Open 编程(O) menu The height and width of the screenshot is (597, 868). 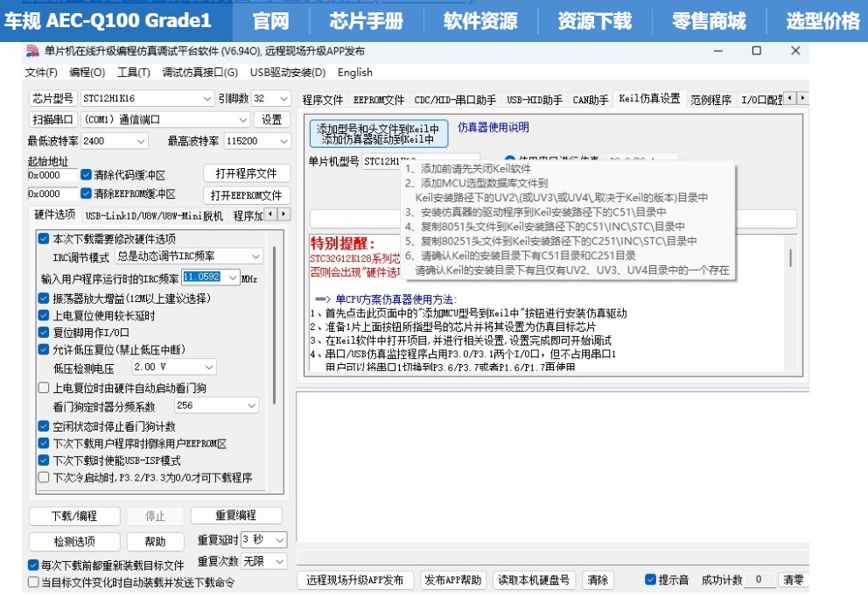point(87,73)
